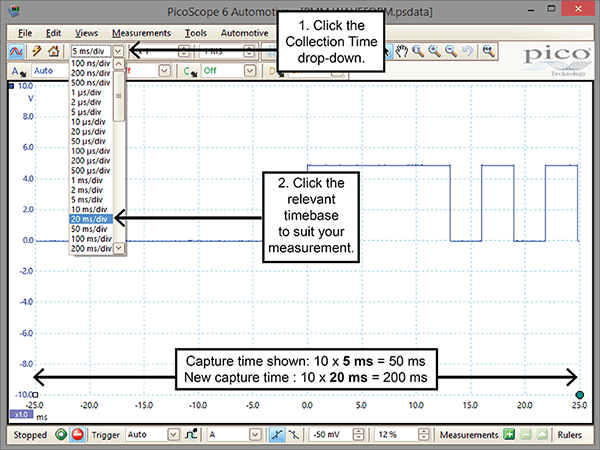Open the Automotive menu
600x450 pixels.
click(245, 33)
